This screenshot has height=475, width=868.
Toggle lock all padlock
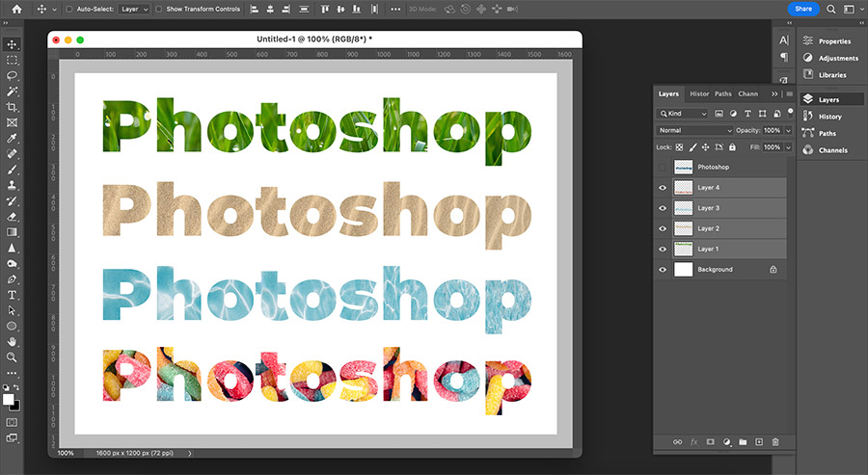point(732,147)
